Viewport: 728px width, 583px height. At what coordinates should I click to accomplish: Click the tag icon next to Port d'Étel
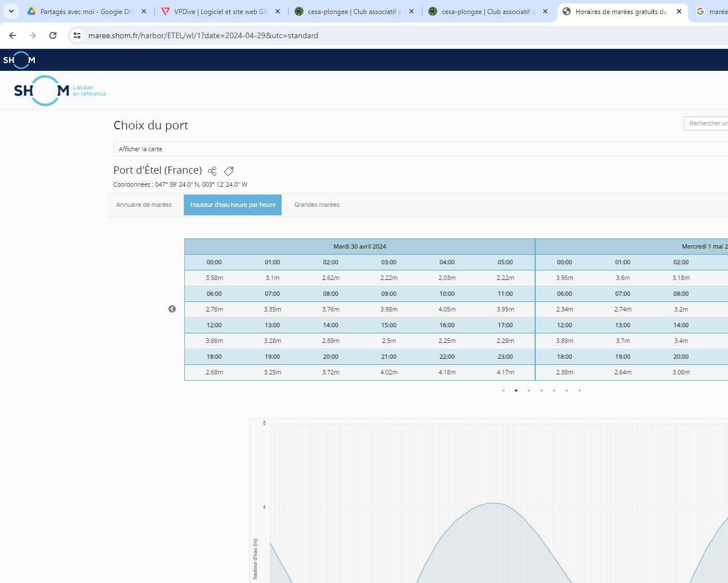coord(229,171)
